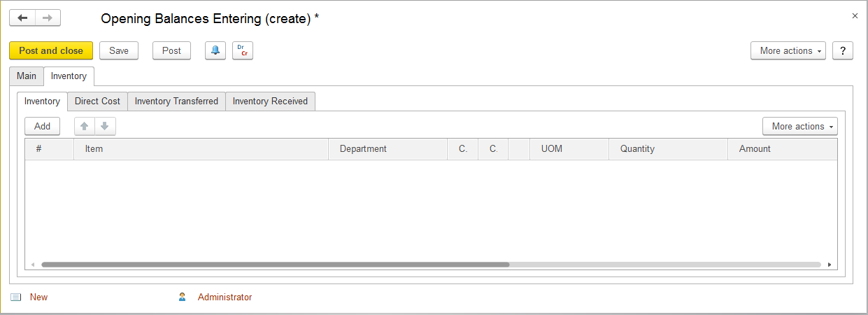Switch to the Main tab
Screen dimensions: 868x315
pyautogui.click(x=27, y=76)
